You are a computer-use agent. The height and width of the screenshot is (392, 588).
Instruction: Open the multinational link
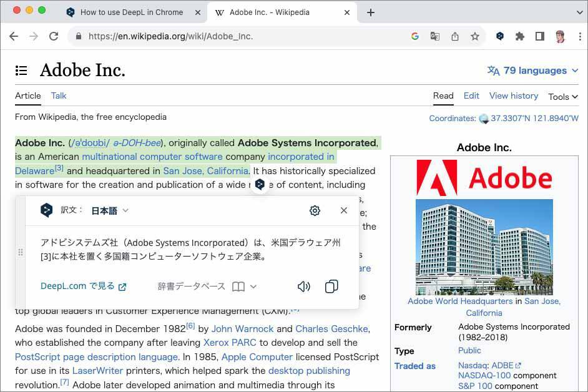[109, 157]
